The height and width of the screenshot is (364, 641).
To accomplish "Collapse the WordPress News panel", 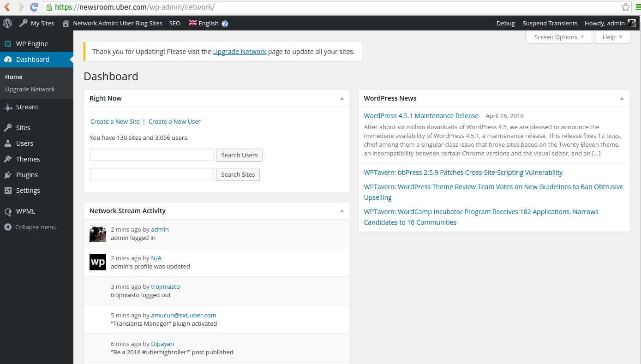I will pyautogui.click(x=622, y=98).
